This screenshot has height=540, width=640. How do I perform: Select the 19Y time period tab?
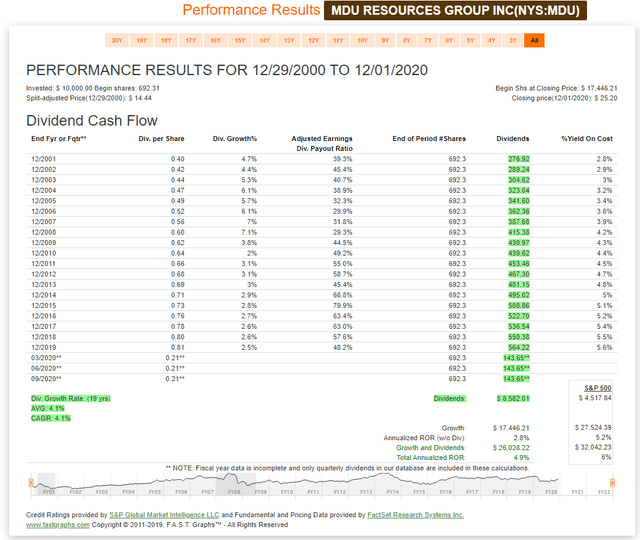pos(142,40)
